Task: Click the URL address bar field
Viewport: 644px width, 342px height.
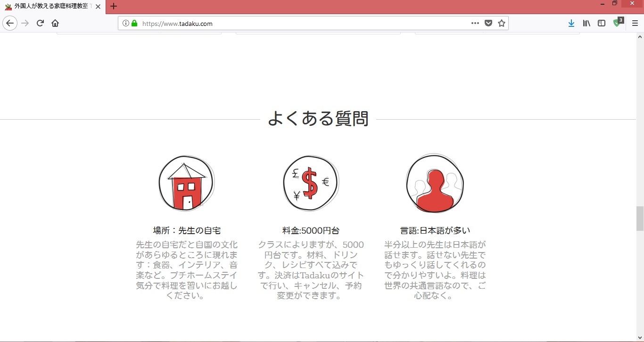Action: 302,23
